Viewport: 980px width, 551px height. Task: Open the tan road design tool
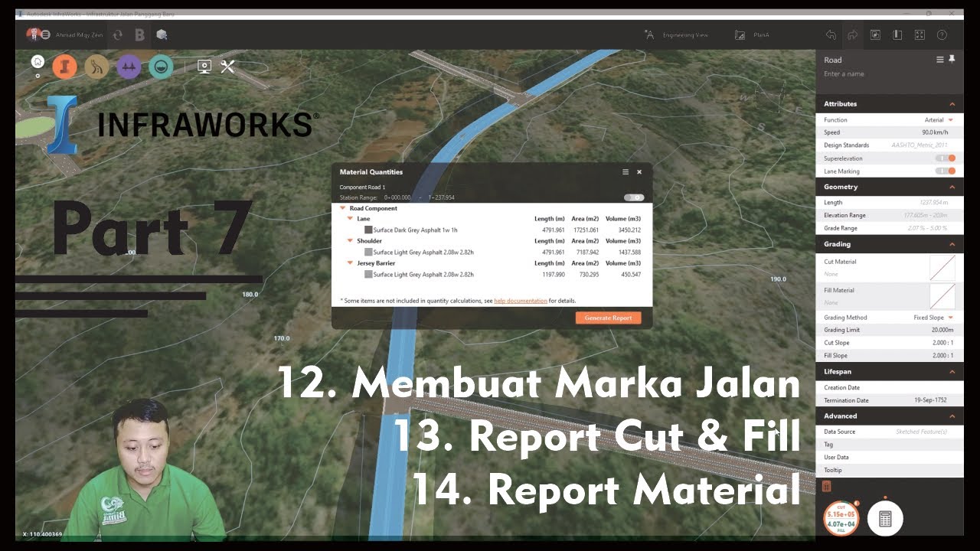pyautogui.click(x=96, y=67)
